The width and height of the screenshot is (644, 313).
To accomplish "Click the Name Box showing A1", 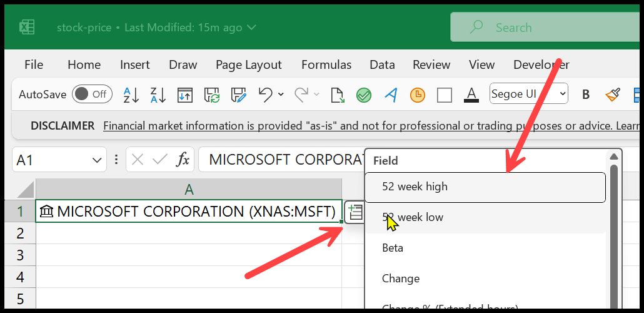I will [59, 160].
